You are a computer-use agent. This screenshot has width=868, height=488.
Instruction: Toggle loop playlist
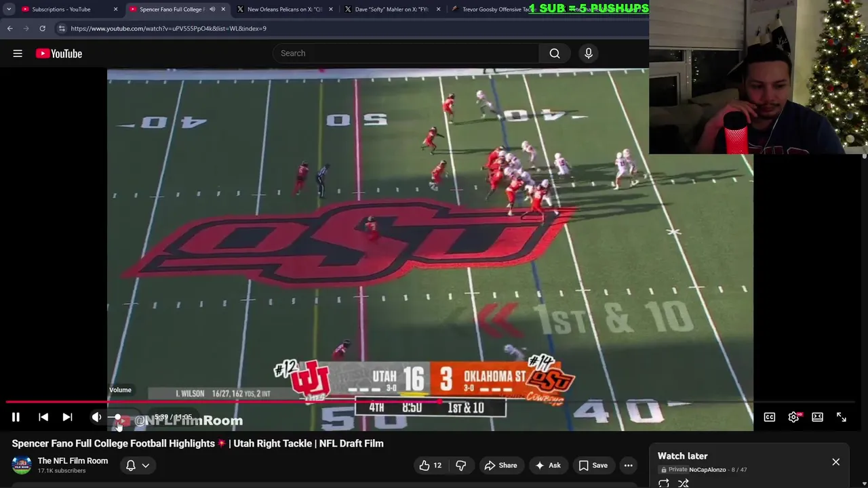pyautogui.click(x=664, y=483)
